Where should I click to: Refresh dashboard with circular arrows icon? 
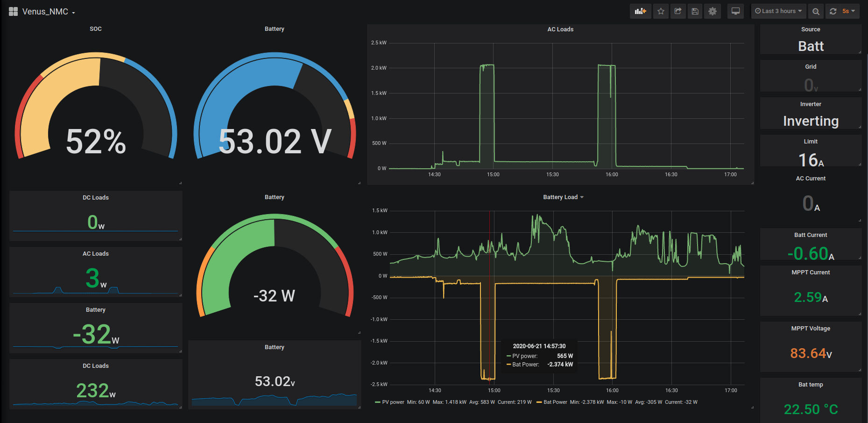pos(833,11)
